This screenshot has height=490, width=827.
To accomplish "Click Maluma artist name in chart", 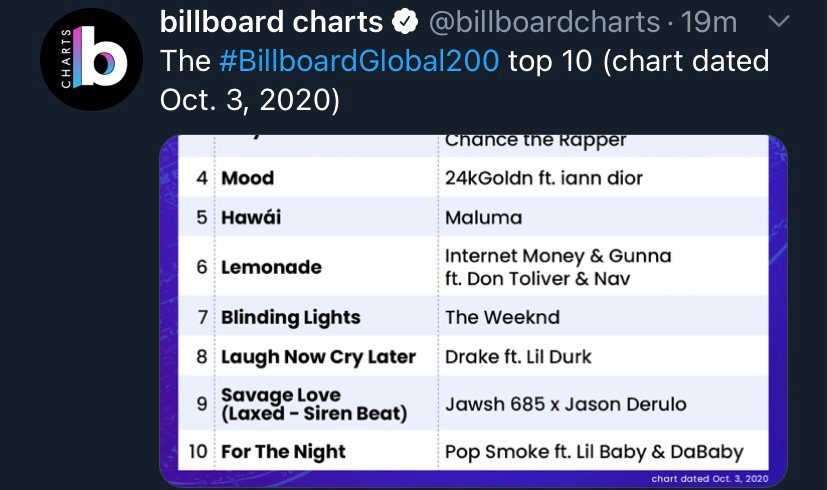I will click(483, 218).
